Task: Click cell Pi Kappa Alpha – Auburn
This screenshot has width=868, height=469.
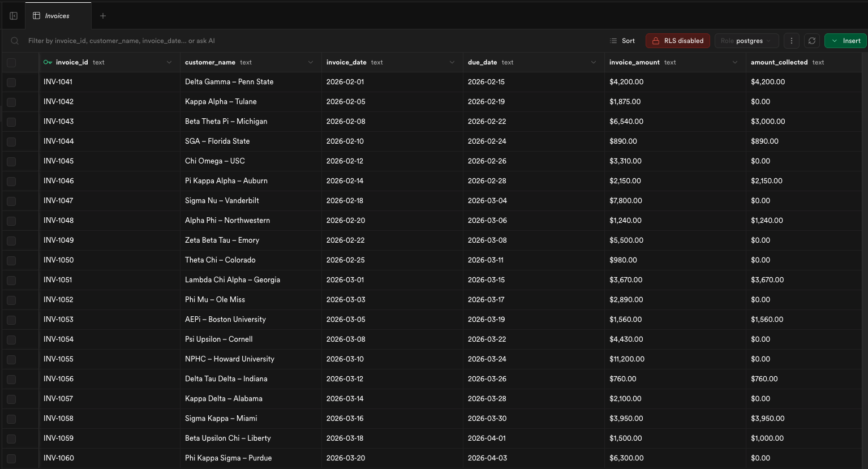Action: point(251,181)
